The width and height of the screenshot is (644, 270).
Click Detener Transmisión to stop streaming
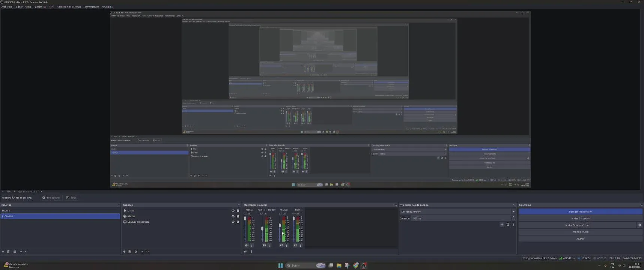[581, 211]
